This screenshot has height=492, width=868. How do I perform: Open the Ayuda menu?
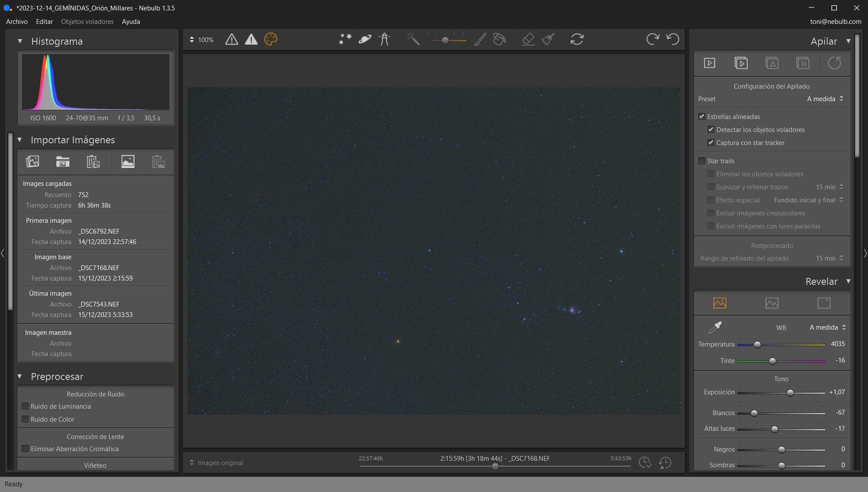pos(131,22)
